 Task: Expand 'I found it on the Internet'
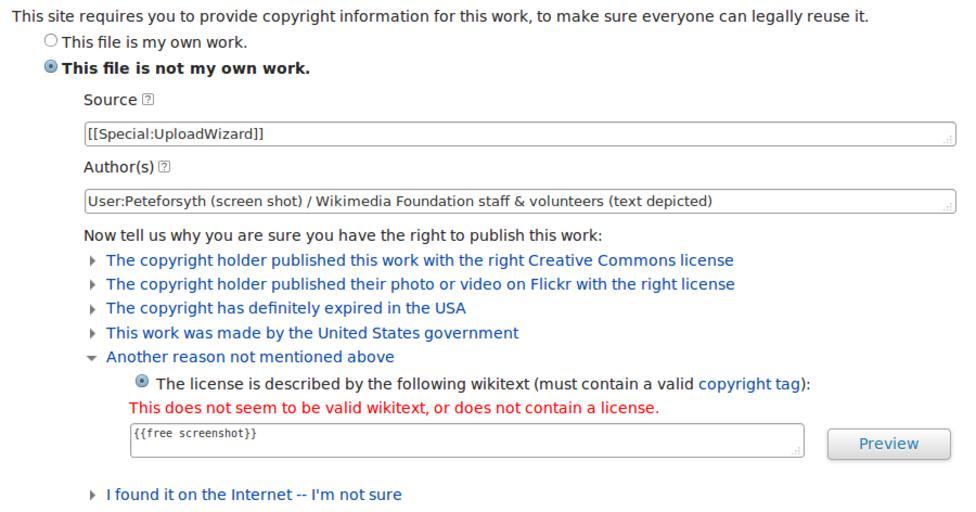tap(253, 495)
